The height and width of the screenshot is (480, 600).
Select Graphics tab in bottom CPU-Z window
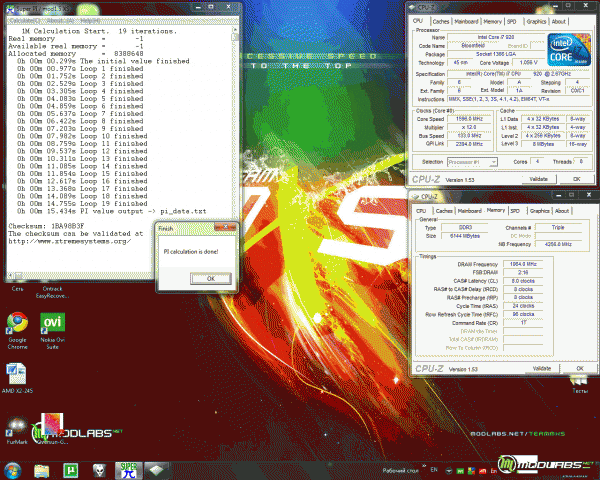(x=540, y=211)
